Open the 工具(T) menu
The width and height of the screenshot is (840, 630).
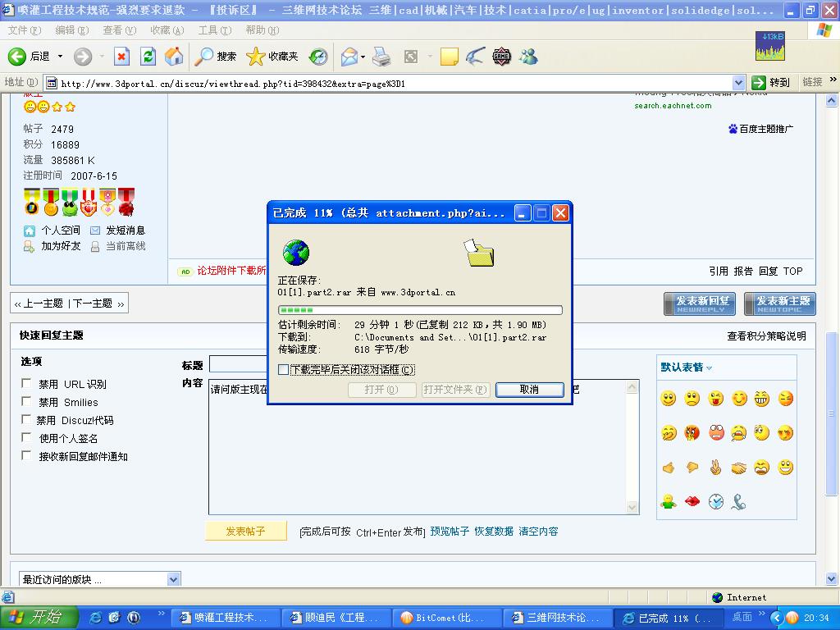(x=215, y=30)
